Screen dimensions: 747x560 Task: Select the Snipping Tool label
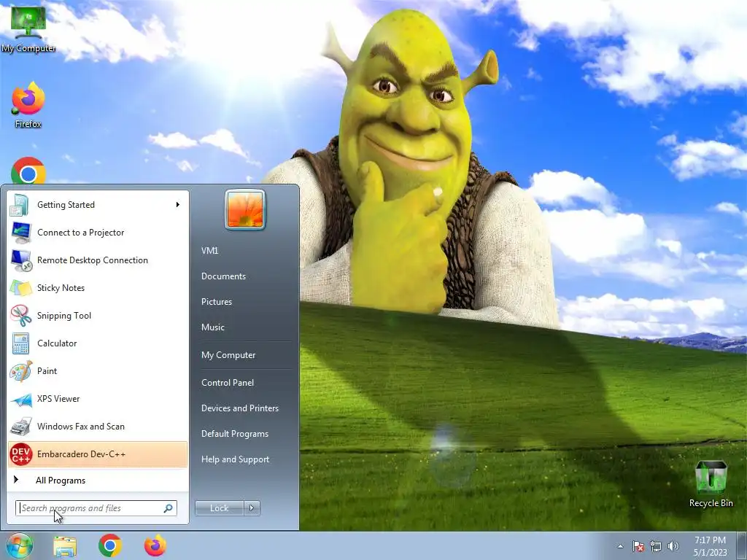[x=64, y=316]
